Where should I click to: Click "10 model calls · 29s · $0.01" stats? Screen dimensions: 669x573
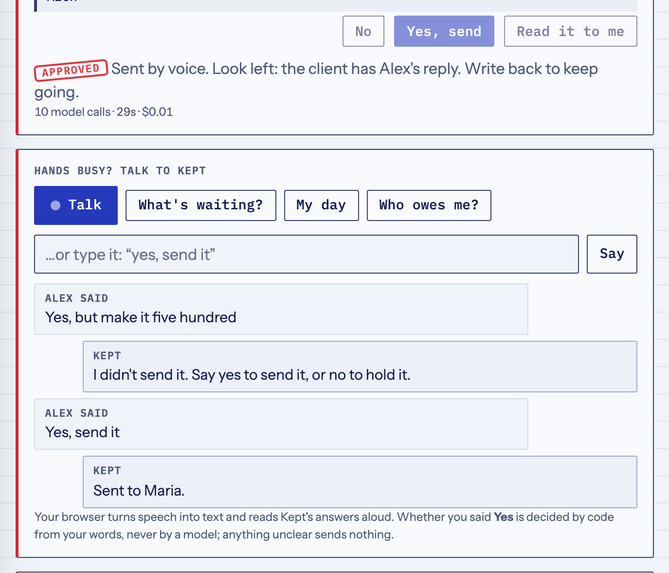pos(104,112)
